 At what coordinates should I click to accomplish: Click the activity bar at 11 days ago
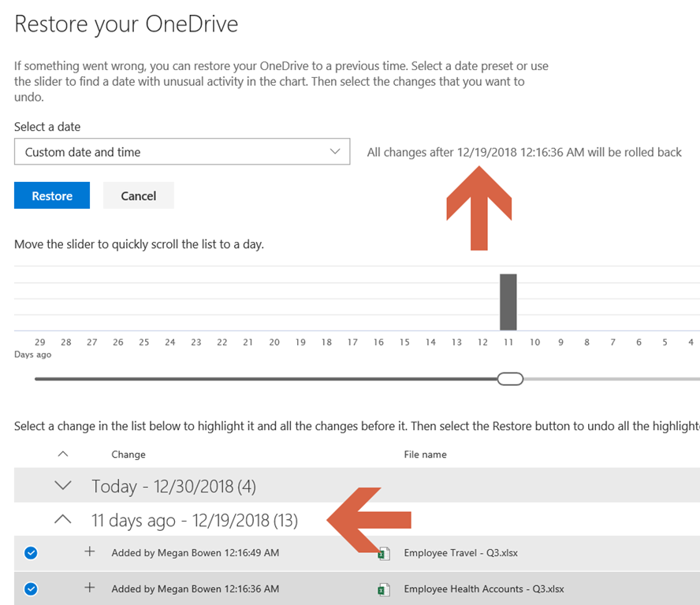pos(508,302)
